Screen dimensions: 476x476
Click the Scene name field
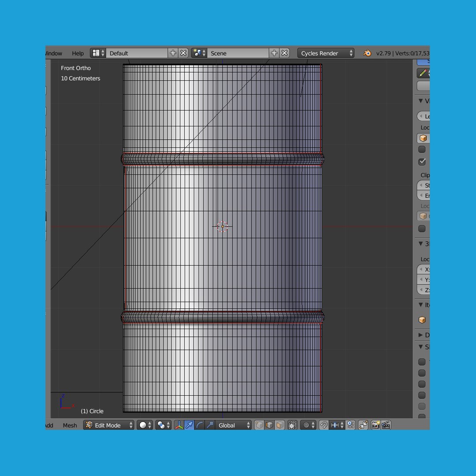click(238, 53)
